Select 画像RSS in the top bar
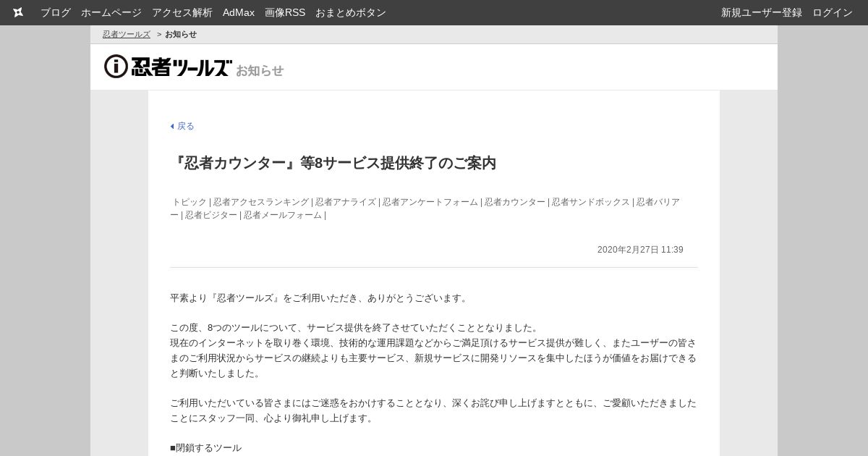 pos(285,12)
